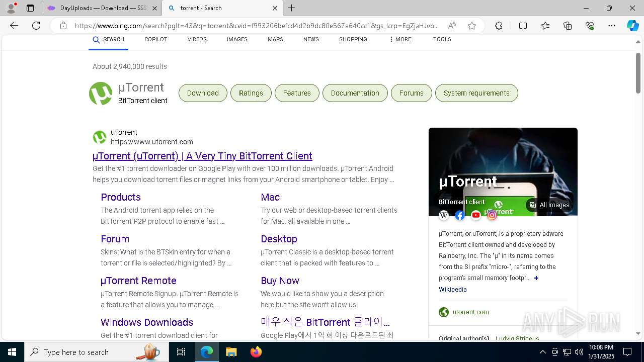This screenshot has height=362, width=644.
Task: Activate the read aloud icon
Action: coord(452,26)
